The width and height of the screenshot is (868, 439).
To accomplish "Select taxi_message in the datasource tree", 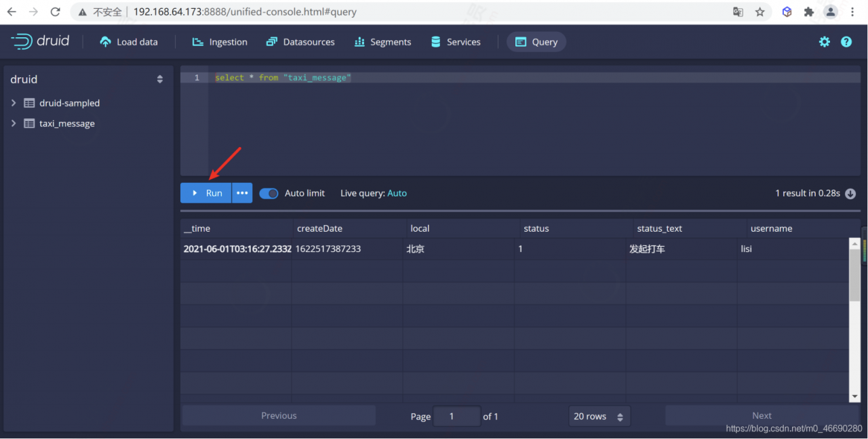I will [x=67, y=123].
